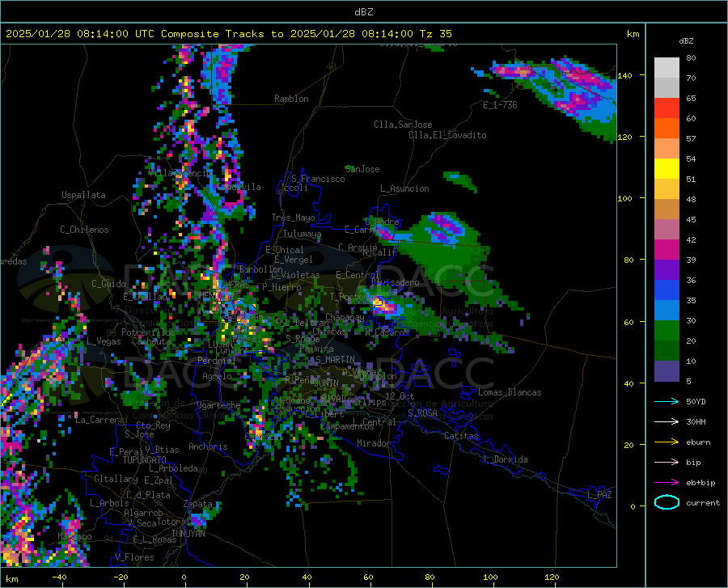The height and width of the screenshot is (588, 728).
Task: Select the 80 dBZ light grey swatch
Action: point(667,67)
